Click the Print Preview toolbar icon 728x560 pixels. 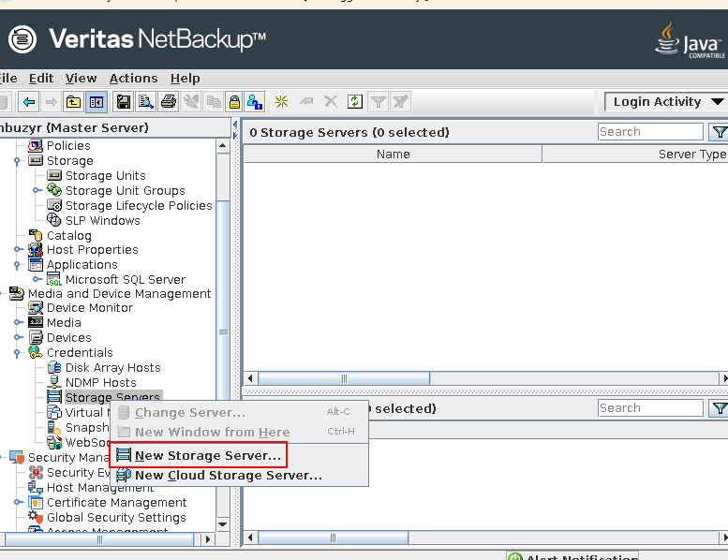(146, 102)
